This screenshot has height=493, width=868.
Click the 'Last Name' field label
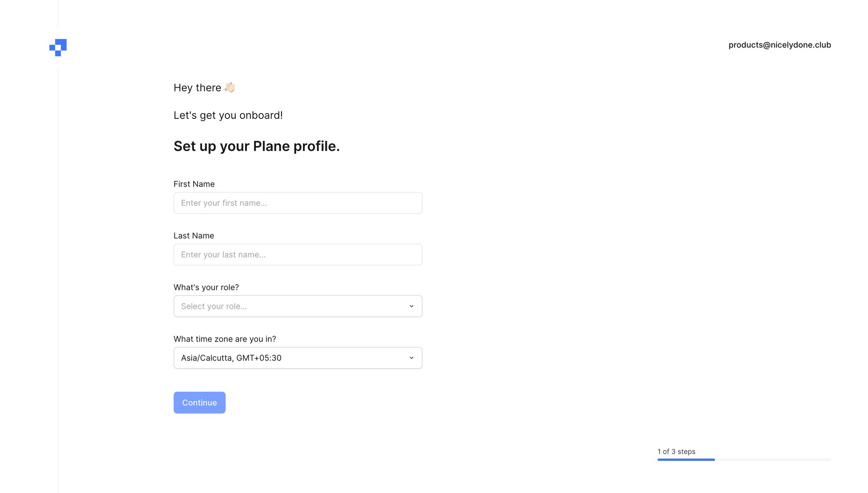click(193, 236)
